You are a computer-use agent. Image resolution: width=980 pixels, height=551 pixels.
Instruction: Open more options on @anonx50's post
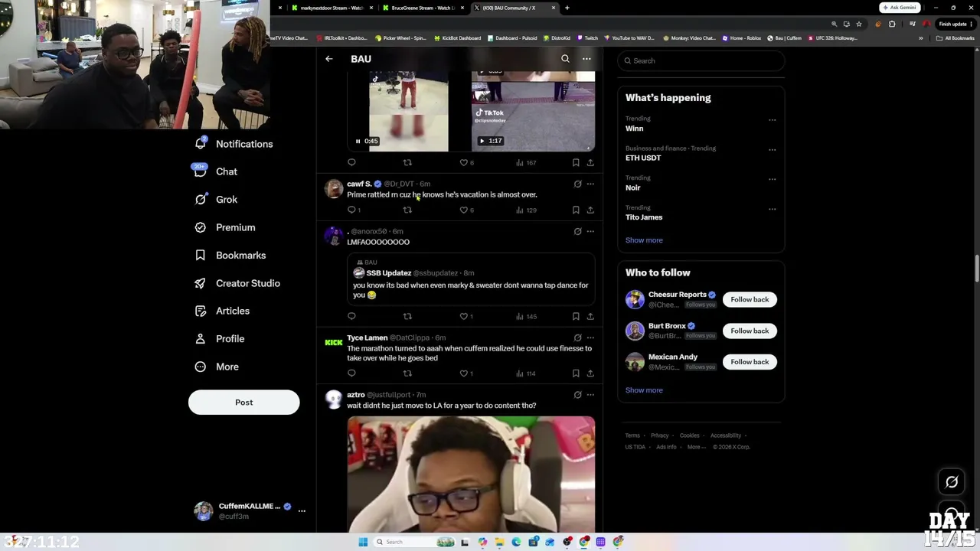[590, 231]
